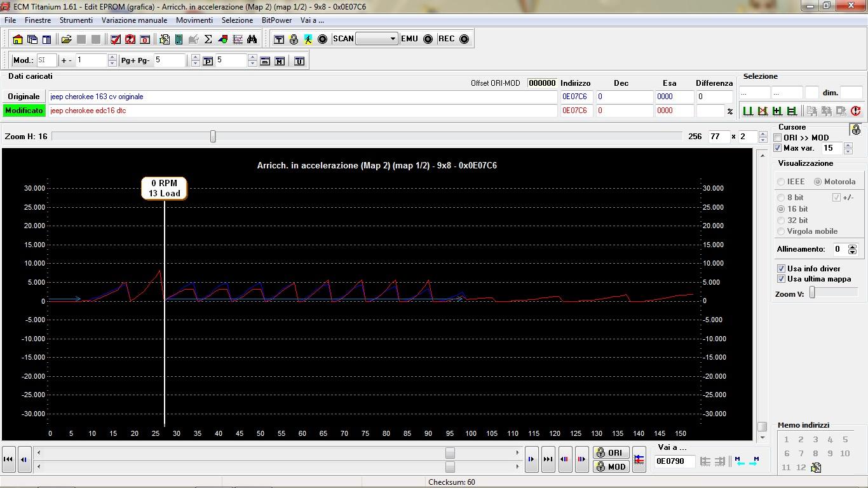Open the BitPower menu
868x488 pixels.
(x=276, y=20)
